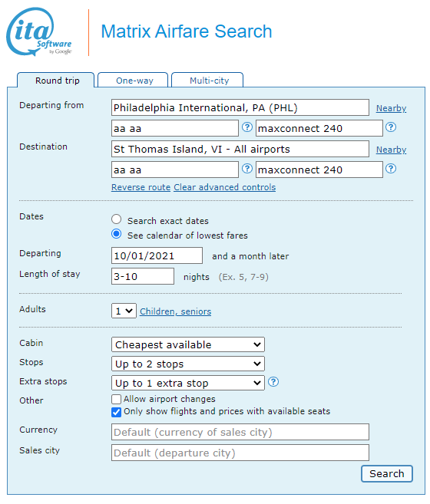Select See calendar of lowest fares option
The image size is (430, 504).
tap(116, 234)
